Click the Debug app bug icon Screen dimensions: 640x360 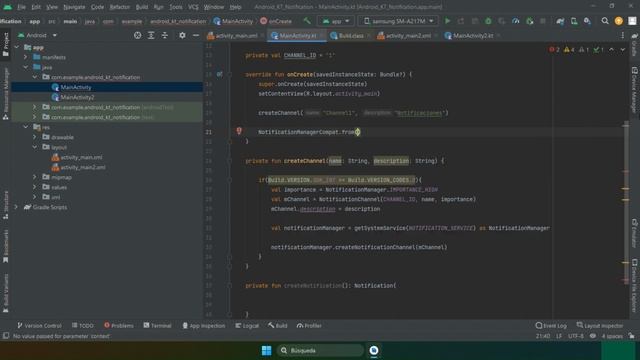tap(488, 21)
